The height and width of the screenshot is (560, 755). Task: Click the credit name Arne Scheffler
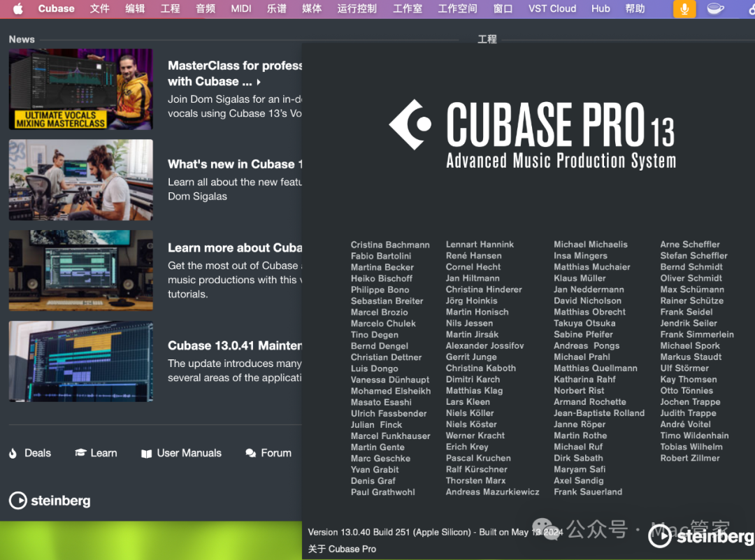690,245
